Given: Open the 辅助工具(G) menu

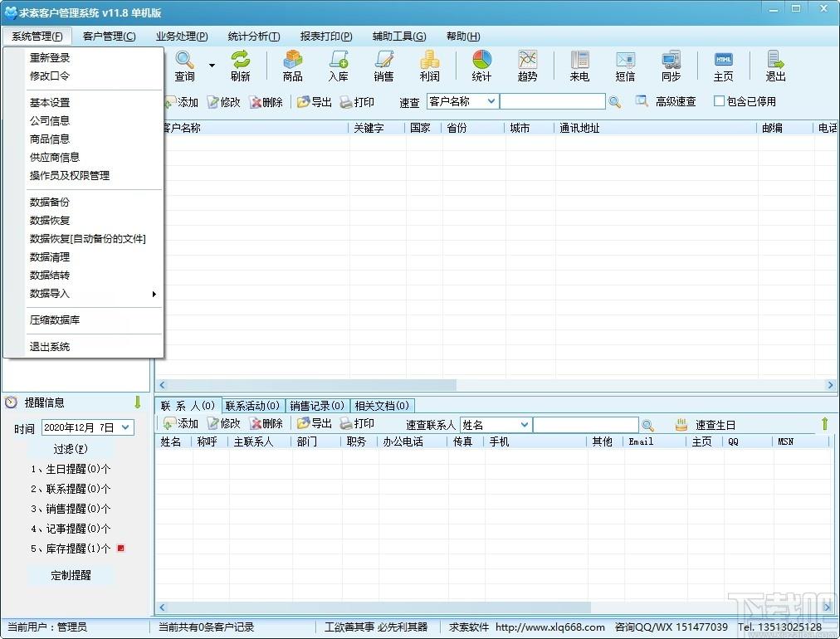Looking at the screenshot, I should (x=399, y=36).
